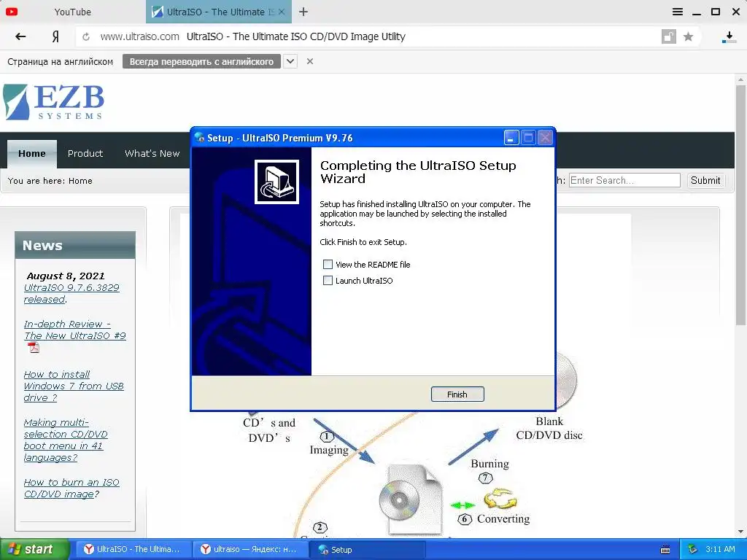Click the page vertical scrollbar thumb

(x=740, y=205)
